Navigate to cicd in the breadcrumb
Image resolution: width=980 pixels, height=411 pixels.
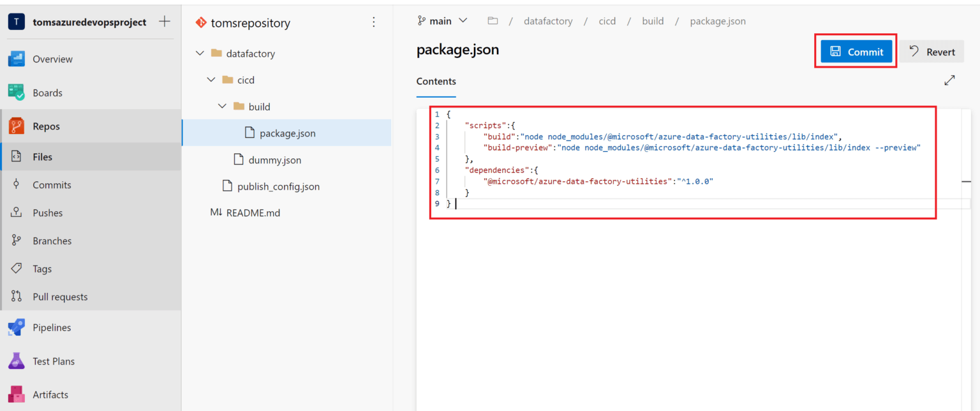[x=607, y=20]
